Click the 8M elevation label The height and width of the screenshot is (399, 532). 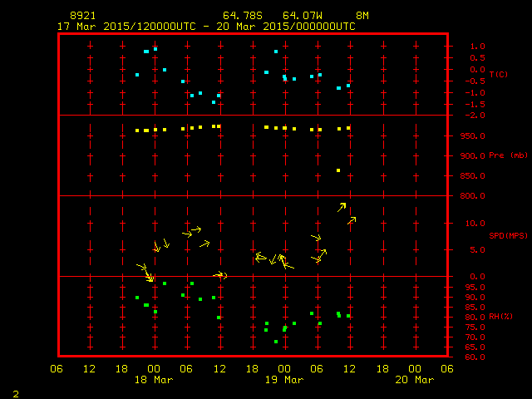point(362,16)
